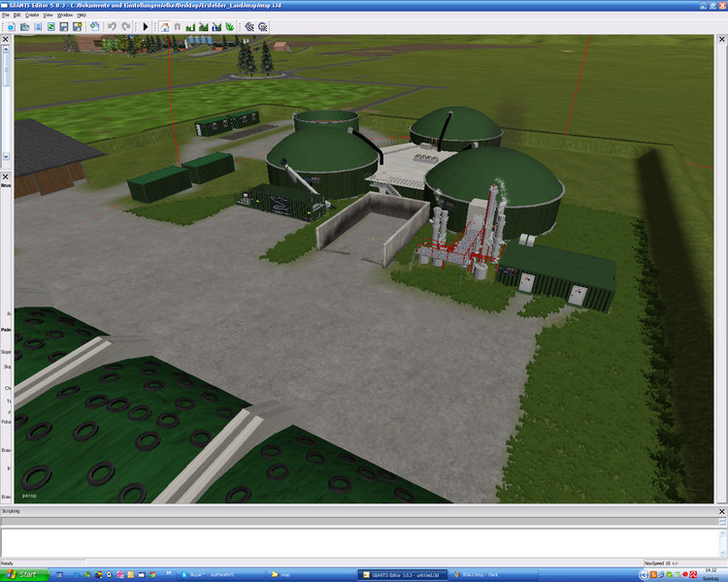The width and height of the screenshot is (728, 582).
Task: Switch to the Skype taskbar window
Action: coord(222,575)
